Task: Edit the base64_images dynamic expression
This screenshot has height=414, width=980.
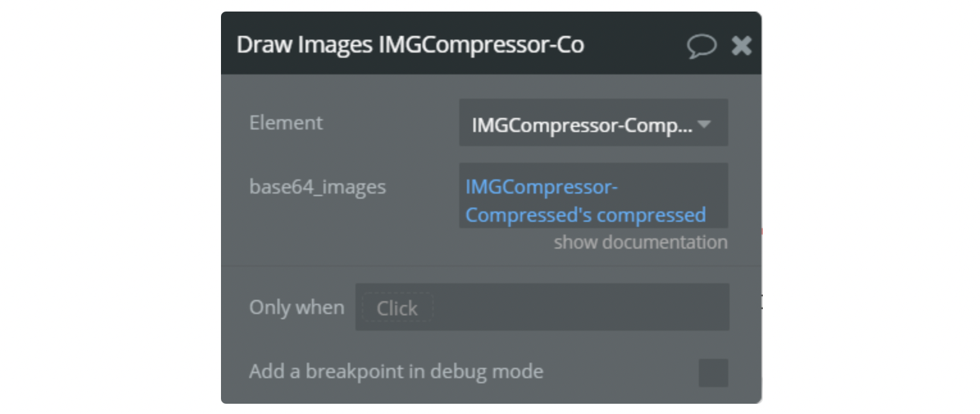Action: [x=593, y=195]
